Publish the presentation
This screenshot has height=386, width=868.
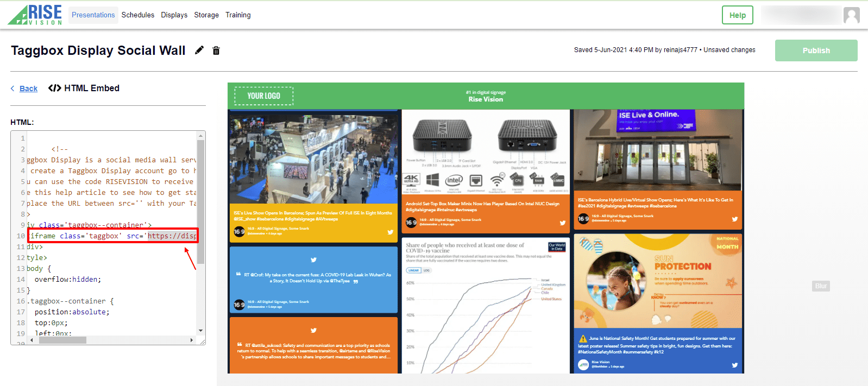pos(816,50)
